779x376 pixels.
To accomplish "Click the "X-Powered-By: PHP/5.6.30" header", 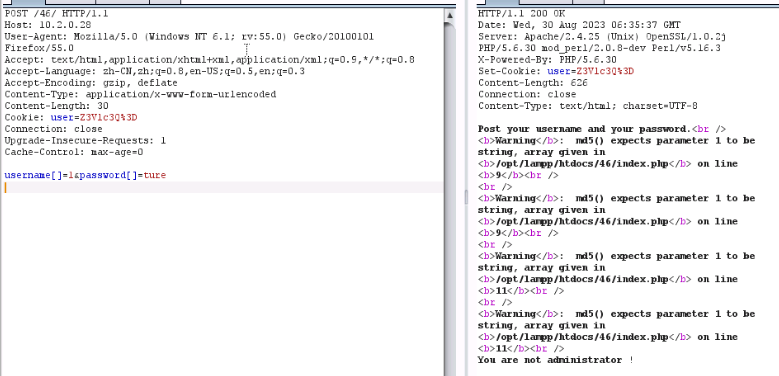I will pyautogui.click(x=547, y=60).
